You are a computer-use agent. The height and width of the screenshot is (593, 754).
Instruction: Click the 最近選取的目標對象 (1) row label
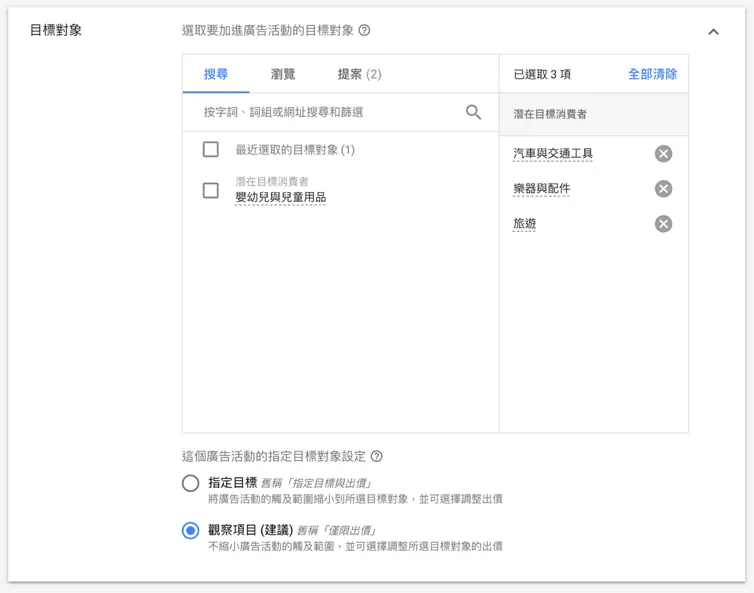295,150
